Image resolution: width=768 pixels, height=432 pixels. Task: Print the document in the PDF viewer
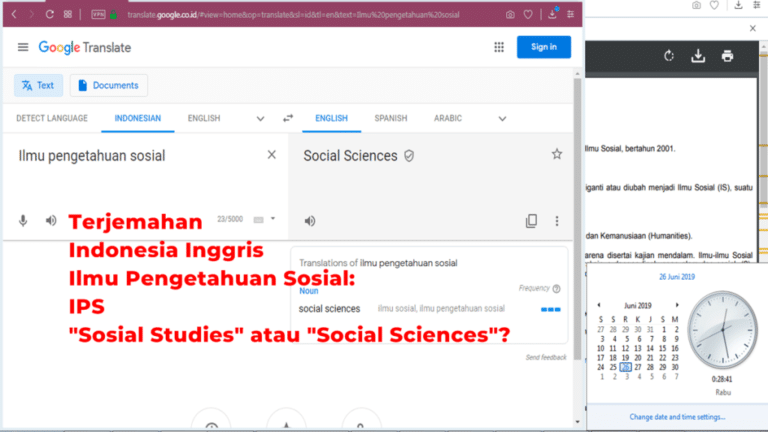[727, 56]
